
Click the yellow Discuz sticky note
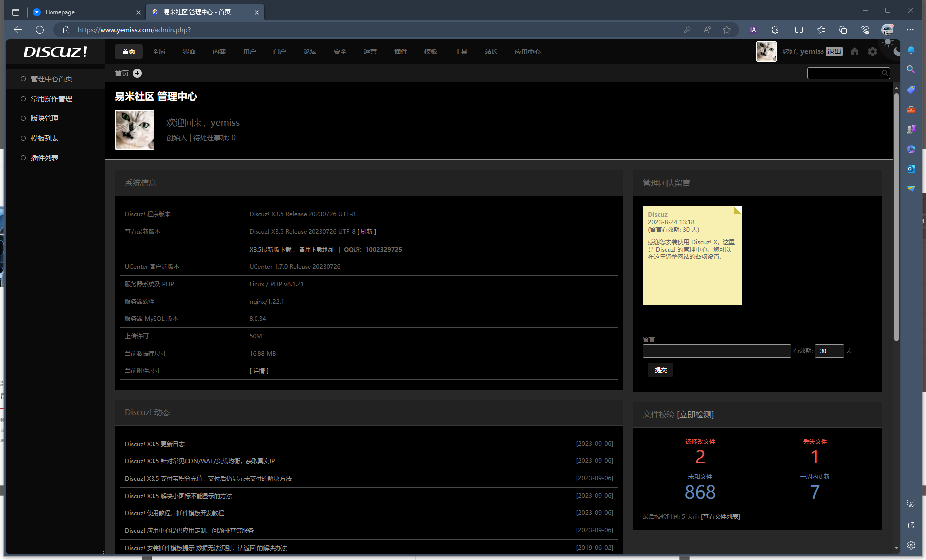(x=692, y=255)
